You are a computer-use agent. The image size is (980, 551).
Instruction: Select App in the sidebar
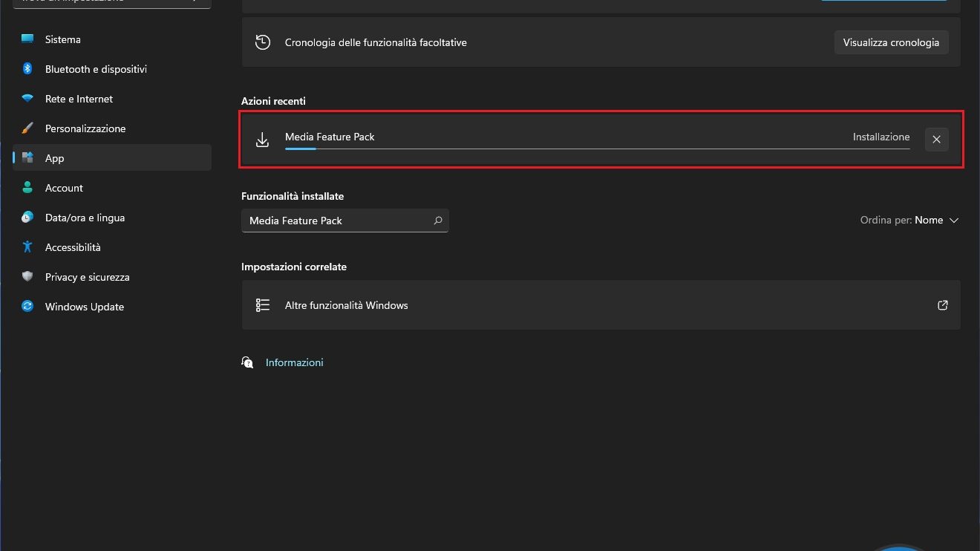tap(54, 158)
